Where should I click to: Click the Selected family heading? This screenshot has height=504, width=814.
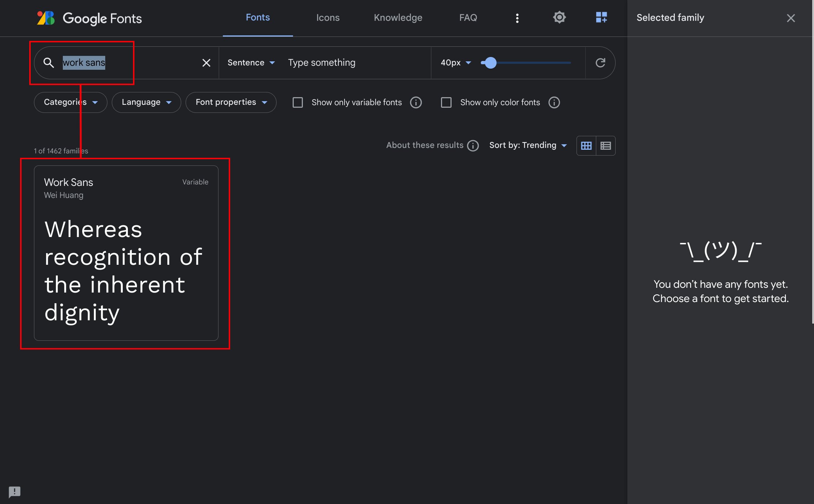tap(670, 18)
